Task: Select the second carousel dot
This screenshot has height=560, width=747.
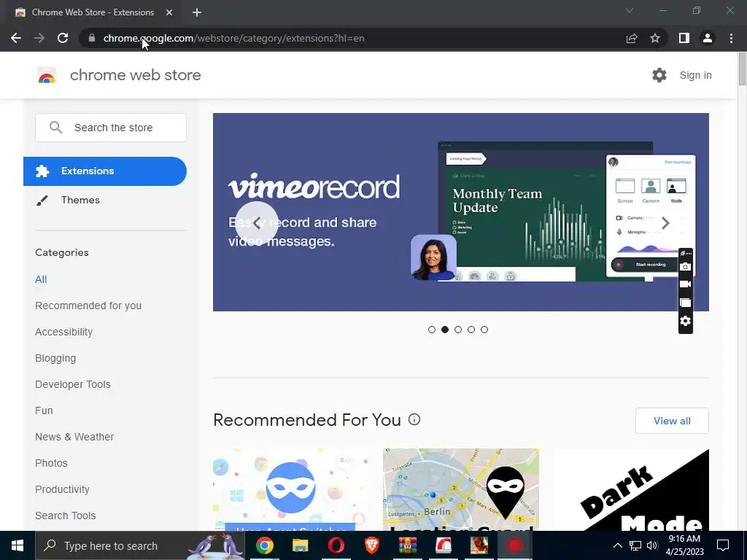Action: click(x=445, y=330)
